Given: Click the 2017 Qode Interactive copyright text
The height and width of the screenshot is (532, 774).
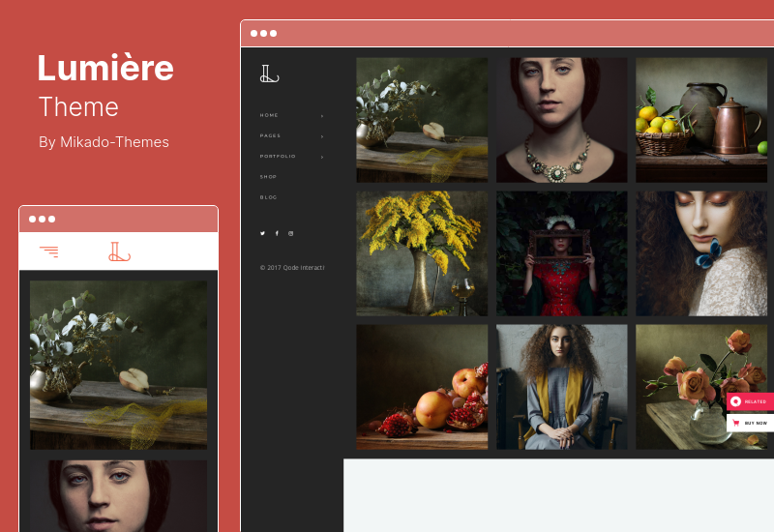Looking at the screenshot, I should click(292, 268).
